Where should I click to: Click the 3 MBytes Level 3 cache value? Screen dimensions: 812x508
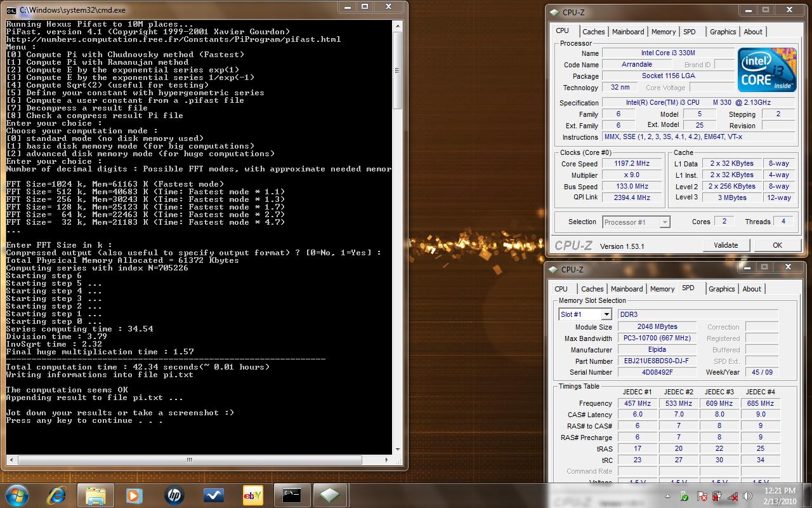point(732,198)
